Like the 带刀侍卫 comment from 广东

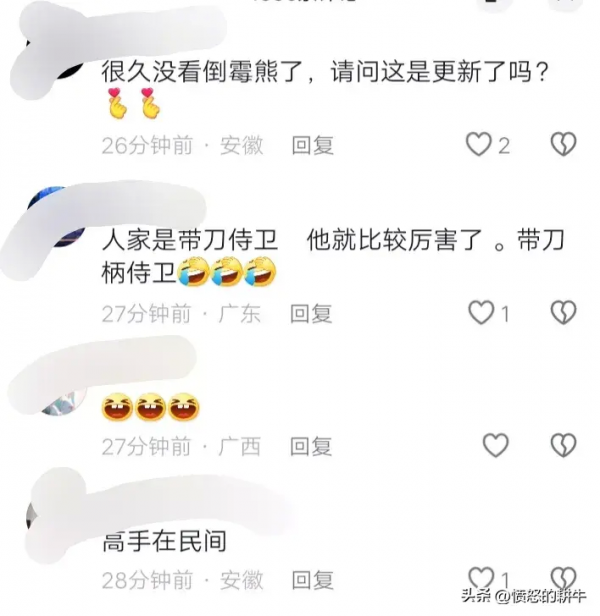point(481,313)
